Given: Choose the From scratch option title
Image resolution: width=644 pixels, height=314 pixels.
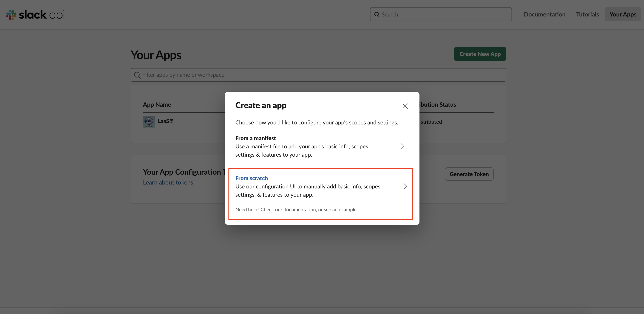Looking at the screenshot, I should pyautogui.click(x=251, y=178).
